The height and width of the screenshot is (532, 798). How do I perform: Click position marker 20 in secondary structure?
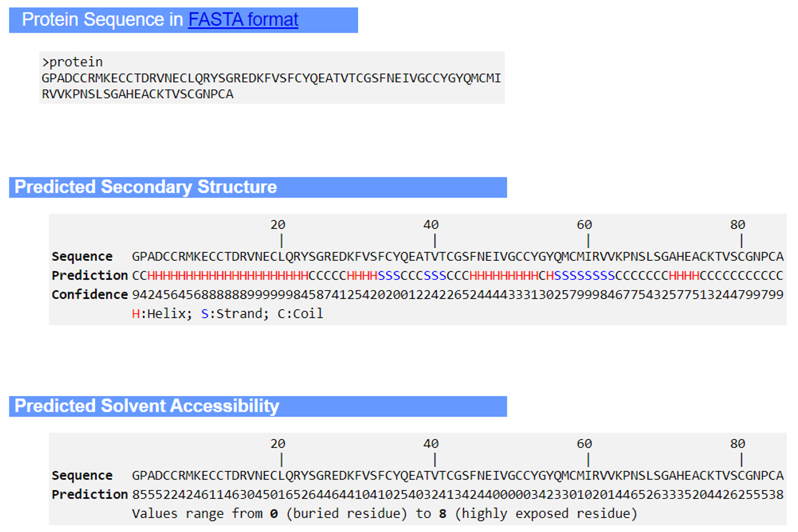pyautogui.click(x=278, y=225)
